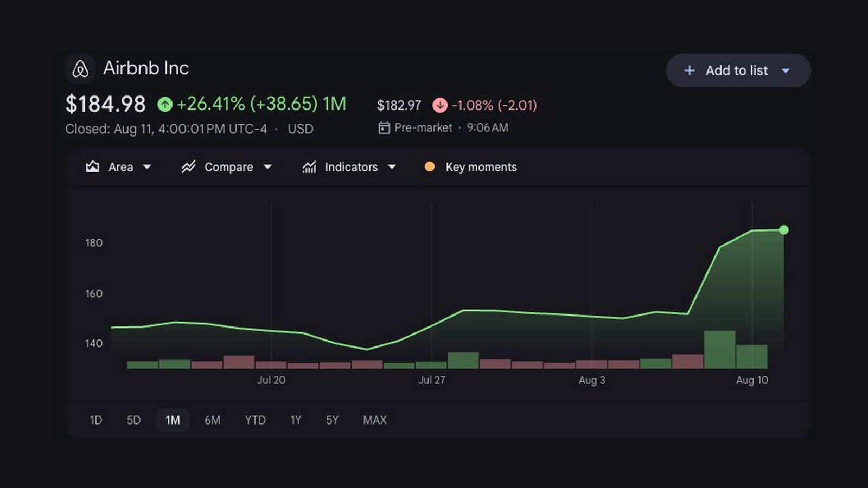Click the 180 y-axis label
This screenshot has height=488, width=868.
94,243
